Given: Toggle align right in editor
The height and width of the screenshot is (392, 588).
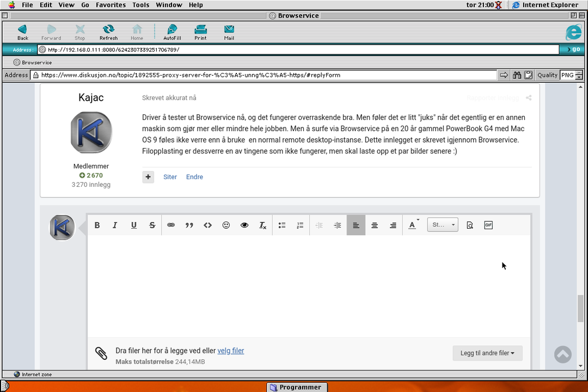Looking at the screenshot, I should [x=393, y=225].
